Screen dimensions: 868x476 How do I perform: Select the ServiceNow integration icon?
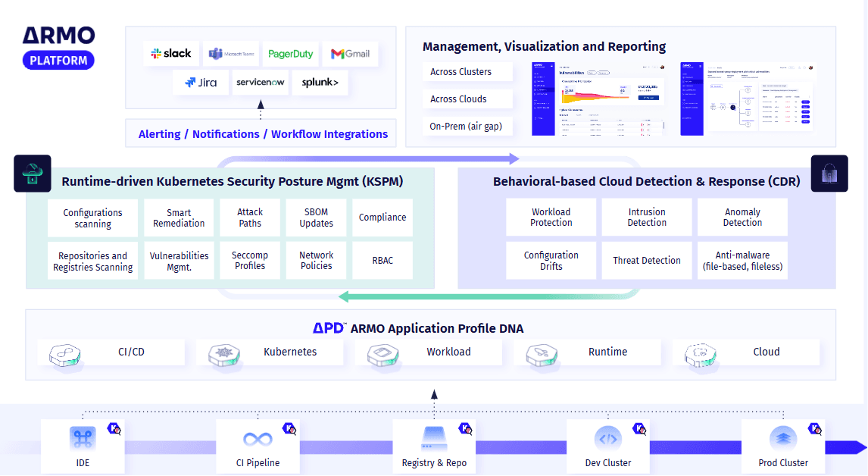(x=260, y=82)
